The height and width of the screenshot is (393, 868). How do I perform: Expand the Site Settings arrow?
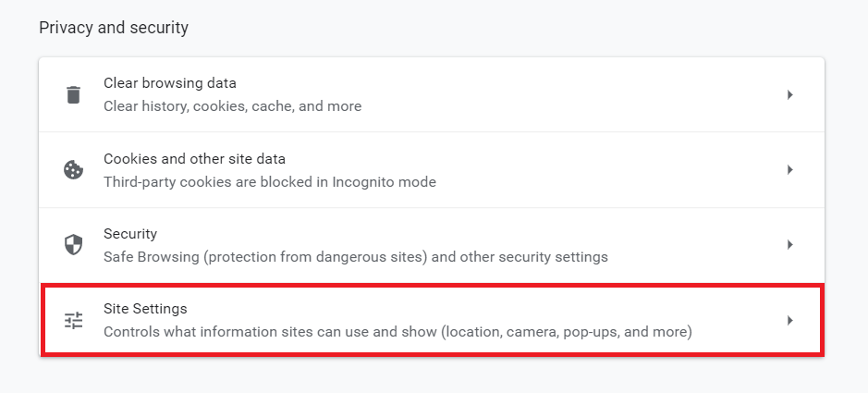789,320
